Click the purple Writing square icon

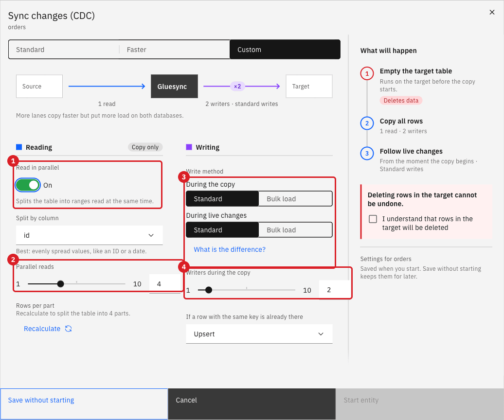coord(189,147)
